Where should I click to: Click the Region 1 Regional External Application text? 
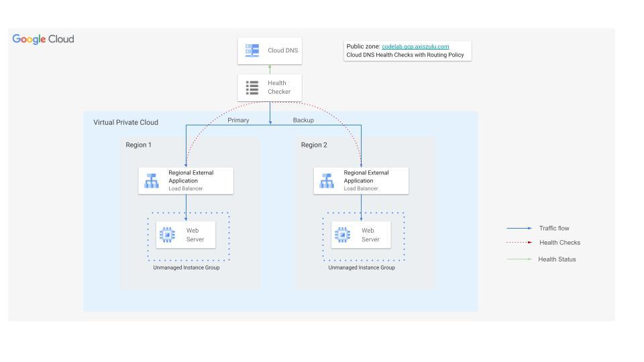191,176
